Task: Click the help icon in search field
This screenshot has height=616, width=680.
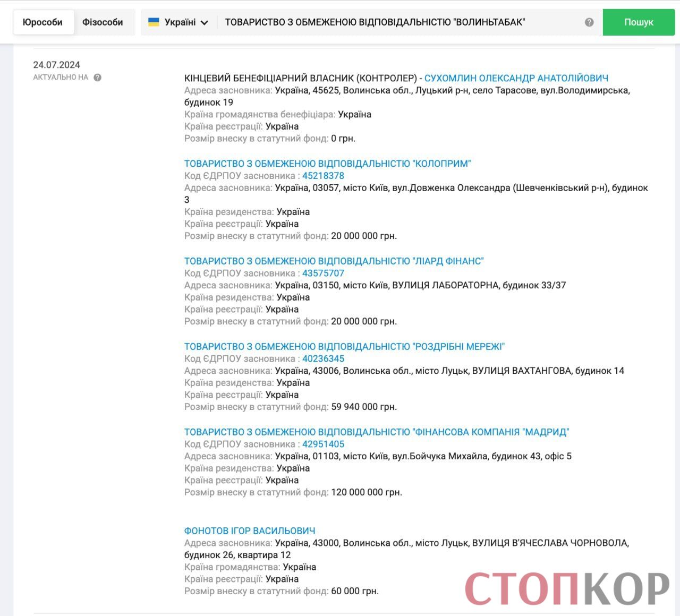Action: coord(589,22)
